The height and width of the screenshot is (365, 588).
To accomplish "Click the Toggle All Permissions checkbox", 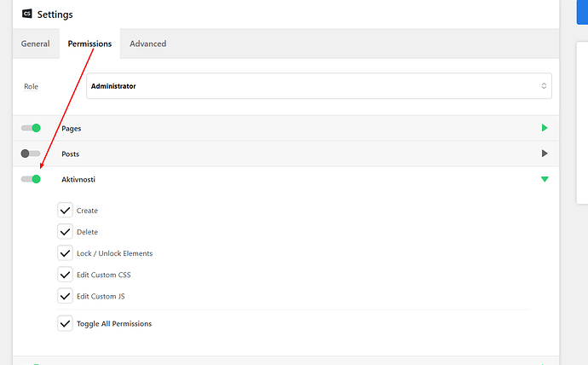I will pos(65,324).
